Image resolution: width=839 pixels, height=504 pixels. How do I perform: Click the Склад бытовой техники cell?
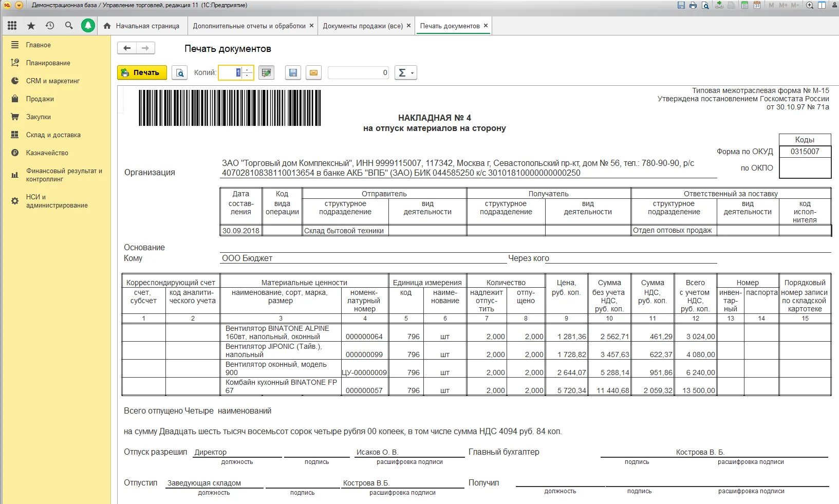pos(345,231)
